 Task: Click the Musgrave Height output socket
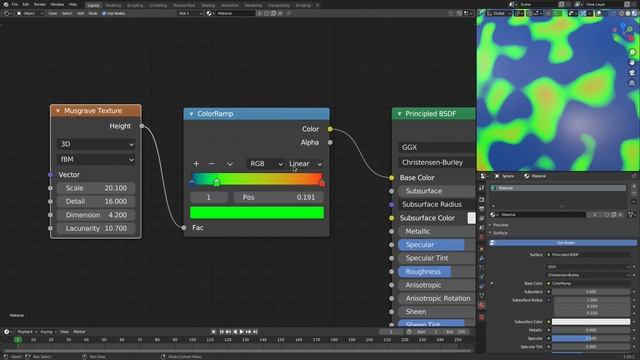[142, 126]
